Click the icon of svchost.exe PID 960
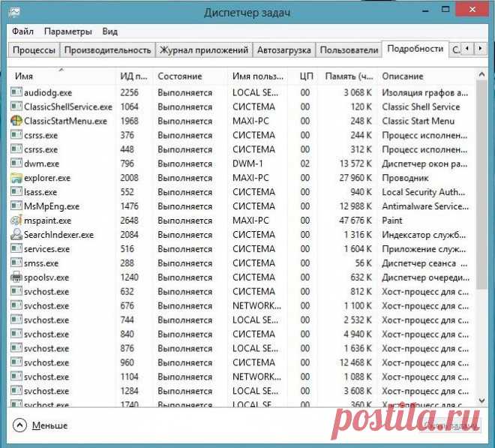495x448 pixels. coord(16,362)
